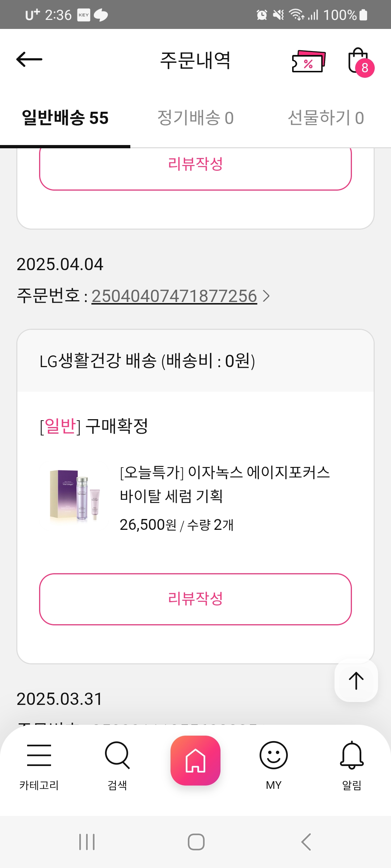Open 이자녹스 에이지포커스 바이탈 세럼 product title

(x=224, y=484)
